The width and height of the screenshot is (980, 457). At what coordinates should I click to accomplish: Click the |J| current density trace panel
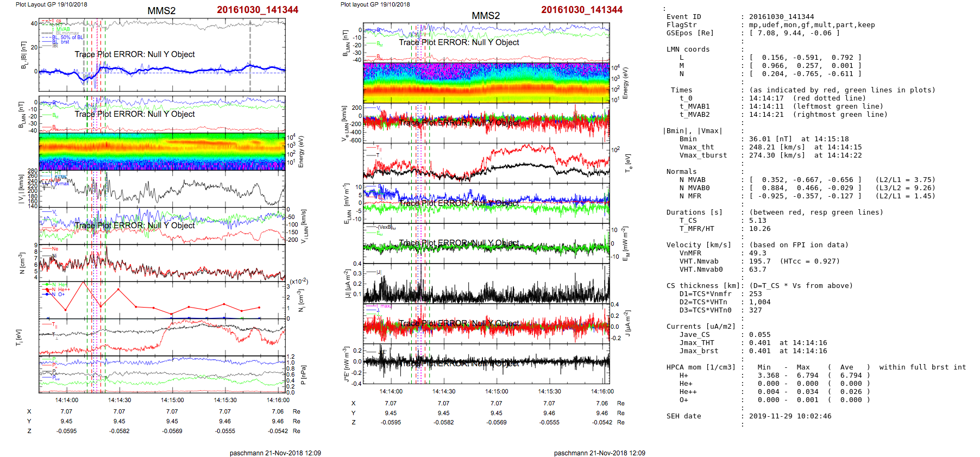[486, 284]
